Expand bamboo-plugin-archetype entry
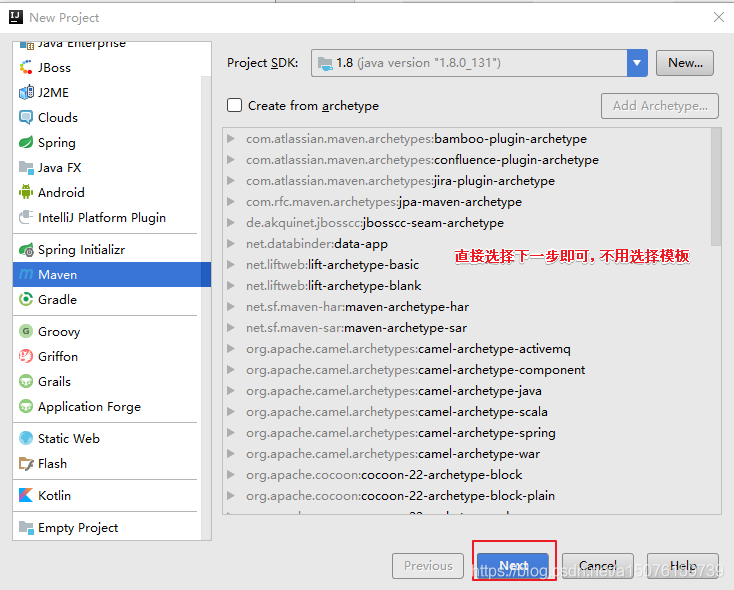This screenshot has height=590, width=734. [x=230, y=139]
